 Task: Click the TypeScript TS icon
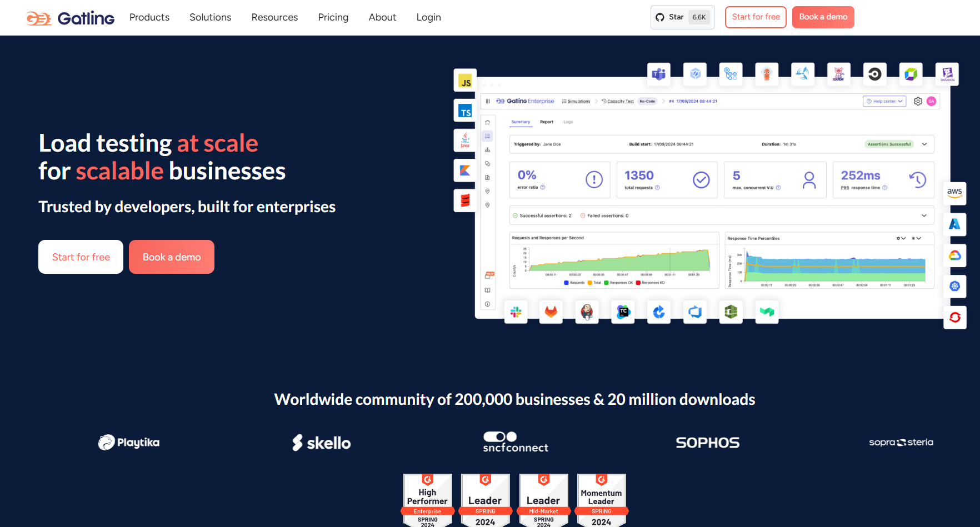(466, 112)
